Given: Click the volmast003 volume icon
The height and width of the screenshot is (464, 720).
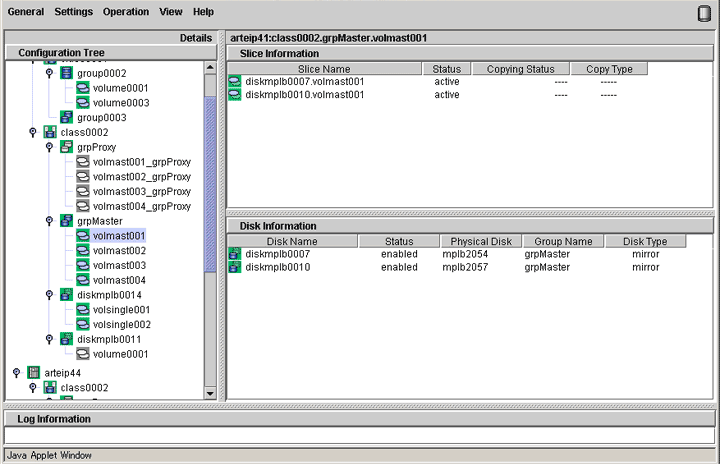Looking at the screenshot, I should [83, 265].
